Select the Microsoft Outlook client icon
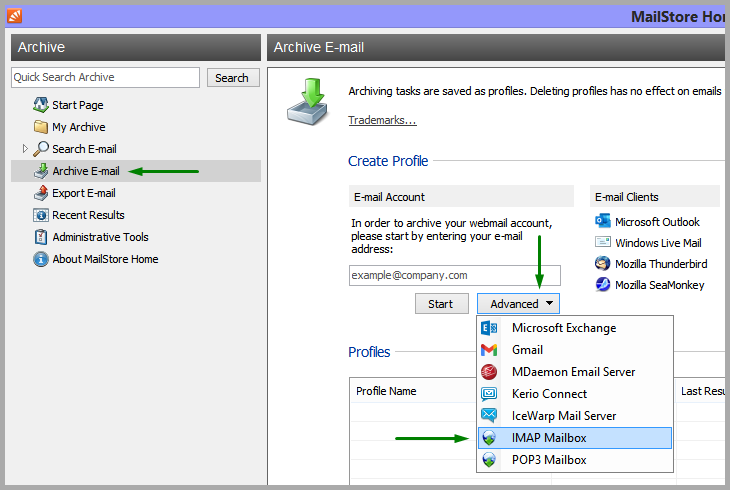Image resolution: width=730 pixels, height=490 pixels. 603,222
